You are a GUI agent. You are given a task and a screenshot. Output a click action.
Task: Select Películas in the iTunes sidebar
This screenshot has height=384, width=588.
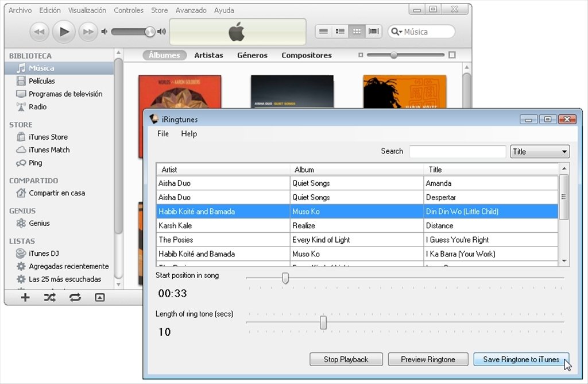59,80
